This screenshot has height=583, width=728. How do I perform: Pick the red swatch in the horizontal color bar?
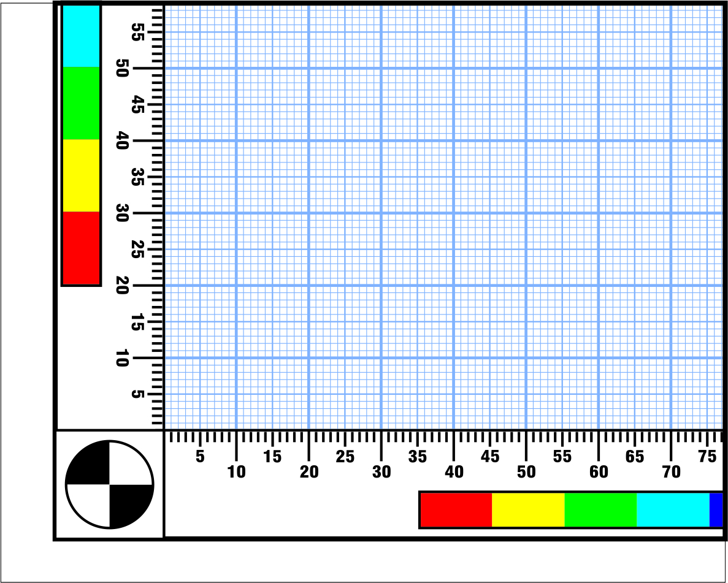tap(456, 509)
